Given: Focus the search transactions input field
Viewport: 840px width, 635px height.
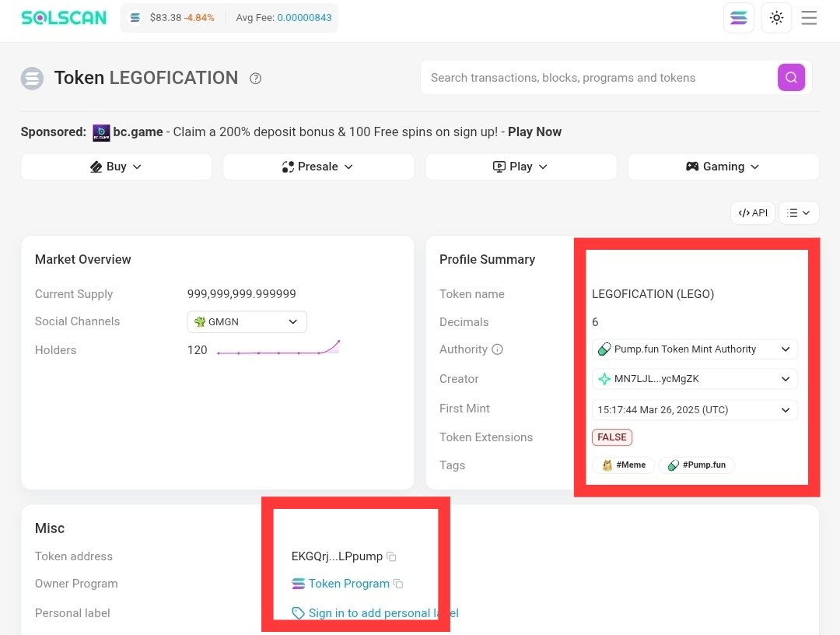Looking at the screenshot, I should (598, 78).
